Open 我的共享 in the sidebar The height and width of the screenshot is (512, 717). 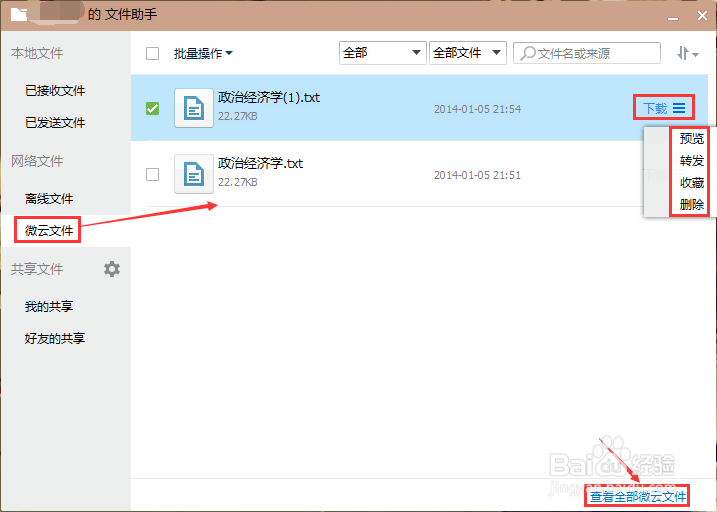pyautogui.click(x=49, y=306)
